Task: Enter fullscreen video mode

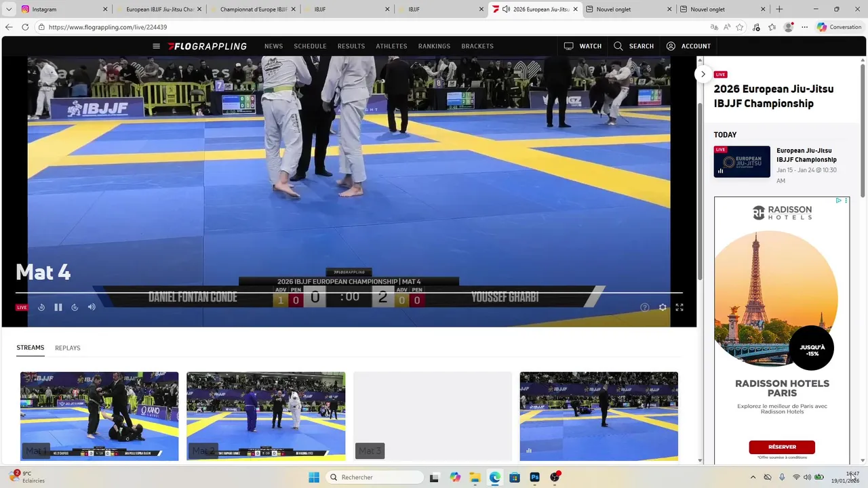Action: click(x=679, y=307)
